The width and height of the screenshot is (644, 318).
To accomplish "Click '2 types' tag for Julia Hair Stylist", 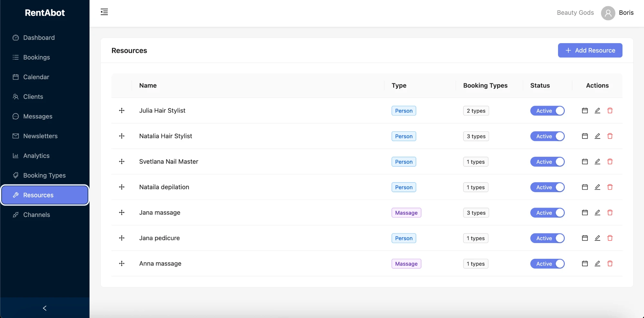I will tap(476, 111).
